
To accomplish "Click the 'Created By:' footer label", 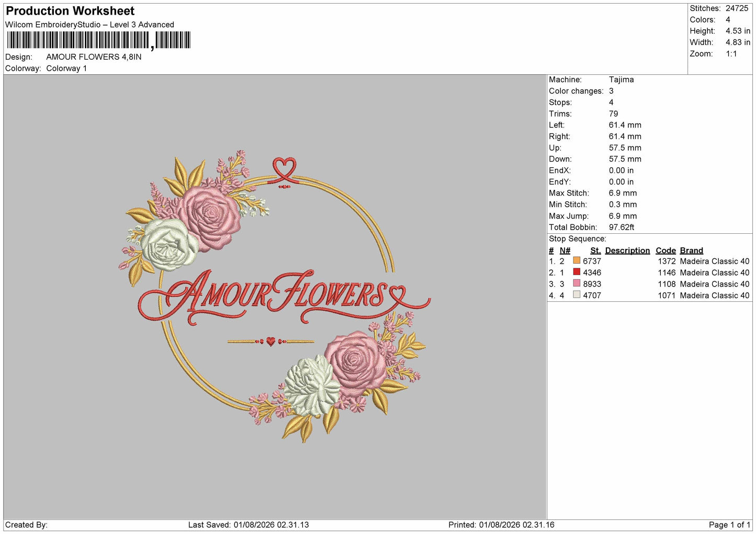I will click(x=26, y=525).
